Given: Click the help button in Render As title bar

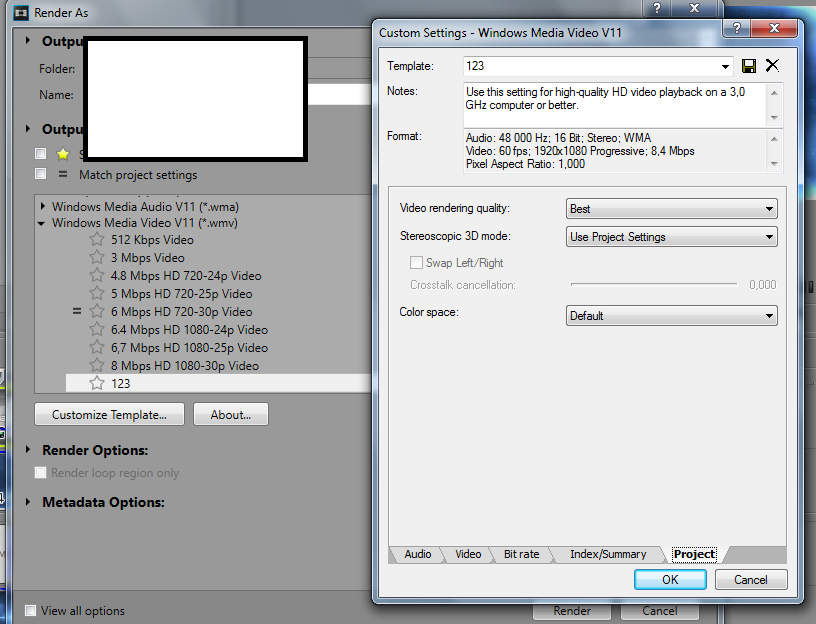Looking at the screenshot, I should coord(657,8).
